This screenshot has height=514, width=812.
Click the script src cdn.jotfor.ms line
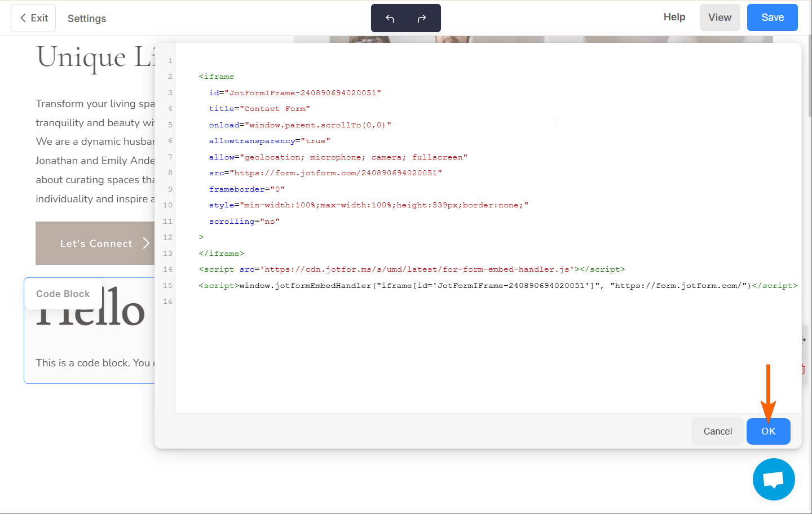coord(412,269)
